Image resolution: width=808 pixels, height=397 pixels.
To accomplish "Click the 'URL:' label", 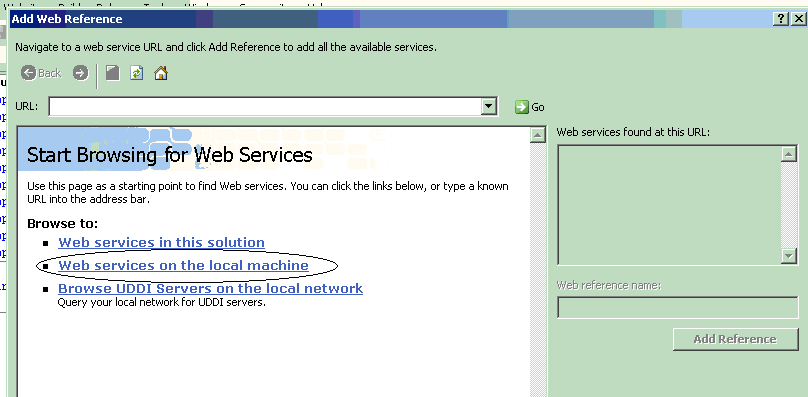I will (27, 106).
